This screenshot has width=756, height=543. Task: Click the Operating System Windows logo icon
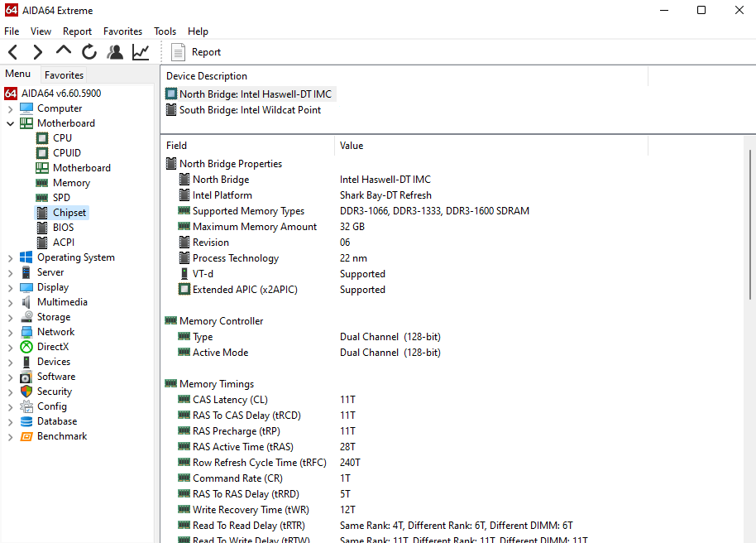coord(26,257)
